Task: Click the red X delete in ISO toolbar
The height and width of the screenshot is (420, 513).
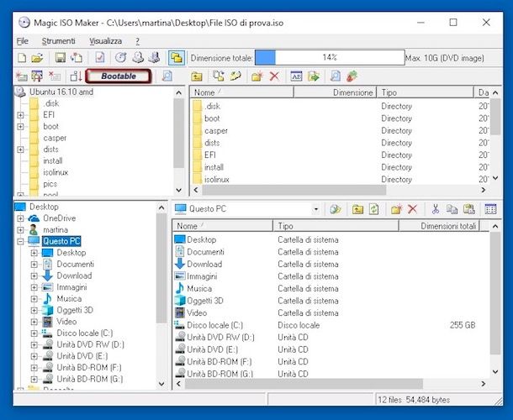Action: click(x=274, y=76)
